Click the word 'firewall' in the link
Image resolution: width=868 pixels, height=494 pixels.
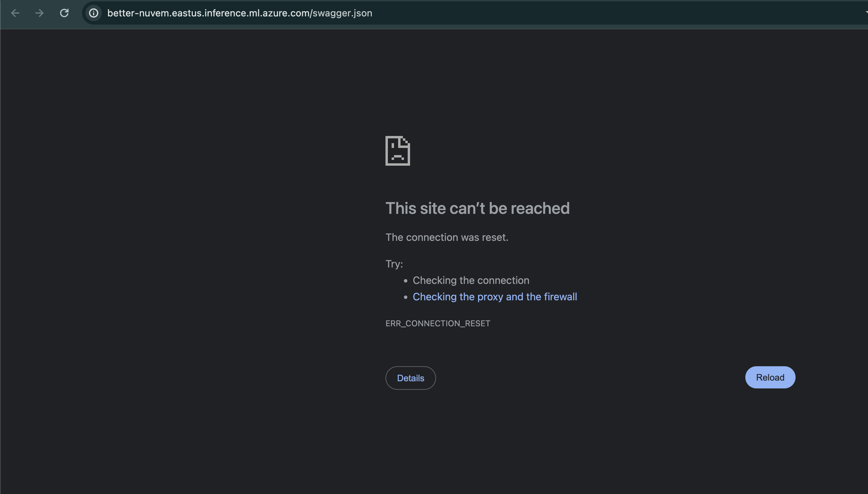(x=560, y=297)
